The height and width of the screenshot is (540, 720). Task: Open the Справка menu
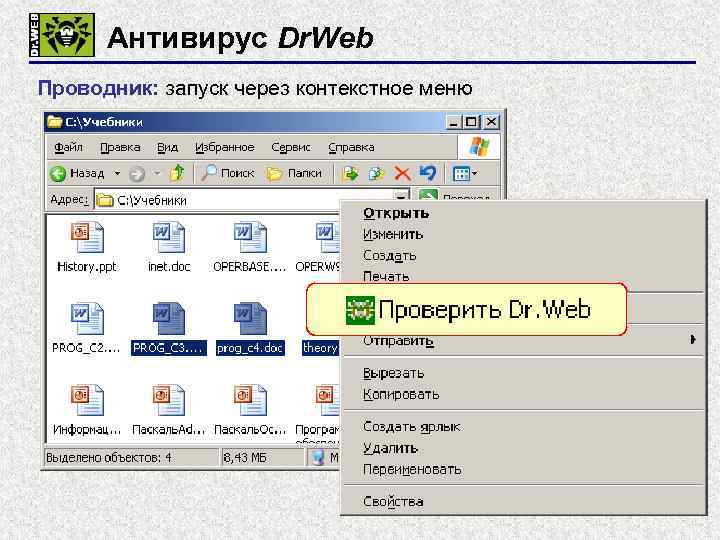tap(351, 147)
